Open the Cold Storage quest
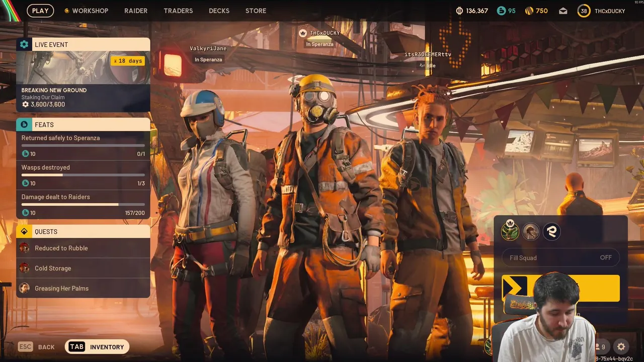Screen dimensions: 644x362 [x=83, y=268]
